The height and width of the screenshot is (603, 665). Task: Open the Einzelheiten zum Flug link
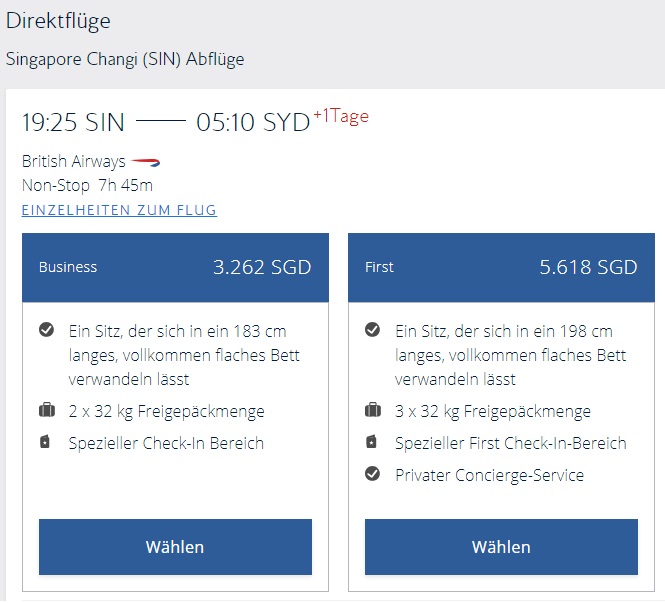[x=119, y=210]
